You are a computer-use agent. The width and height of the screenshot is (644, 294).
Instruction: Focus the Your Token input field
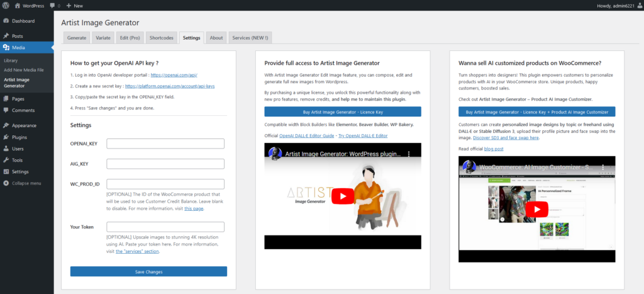[165, 227]
